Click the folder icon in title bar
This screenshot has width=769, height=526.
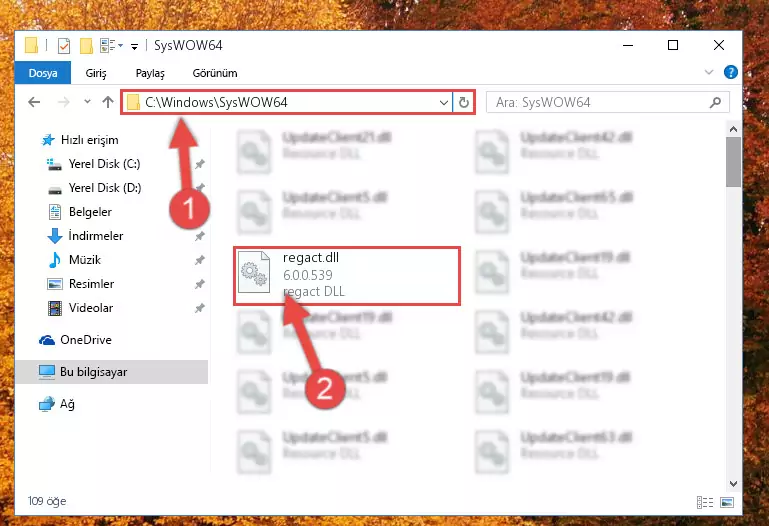[32, 45]
